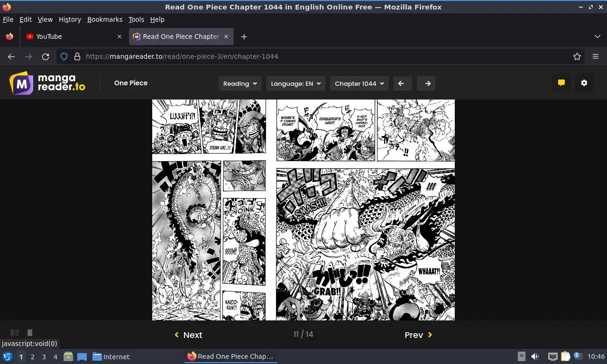Click the manga page image
The height and width of the screenshot is (364, 607).
click(303, 210)
